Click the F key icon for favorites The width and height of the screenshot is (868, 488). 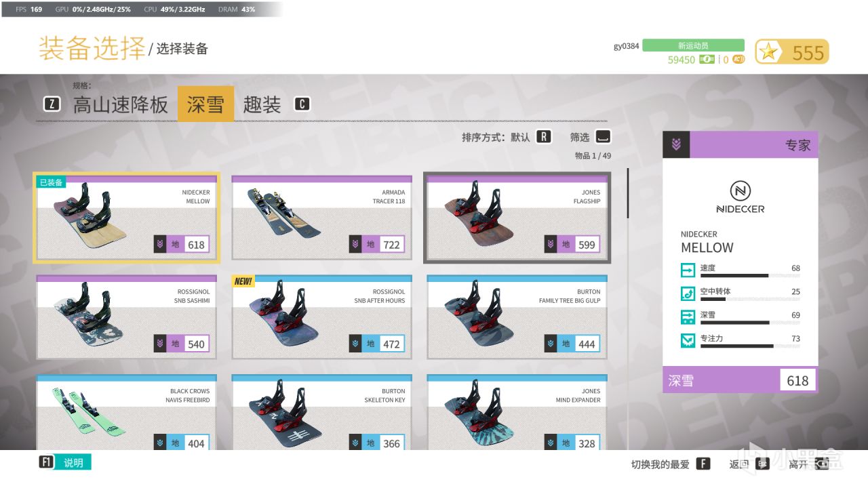(703, 464)
